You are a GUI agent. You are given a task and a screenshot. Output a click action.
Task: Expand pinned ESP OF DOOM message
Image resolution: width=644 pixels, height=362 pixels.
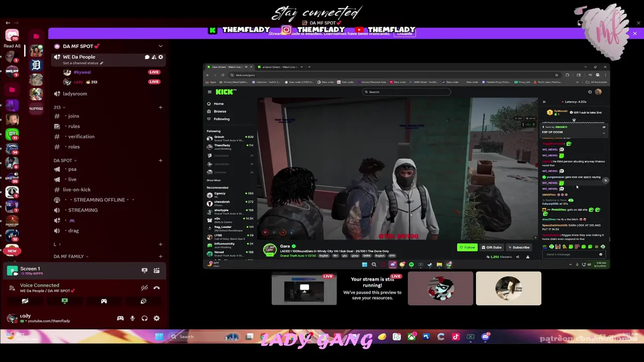coord(604,133)
